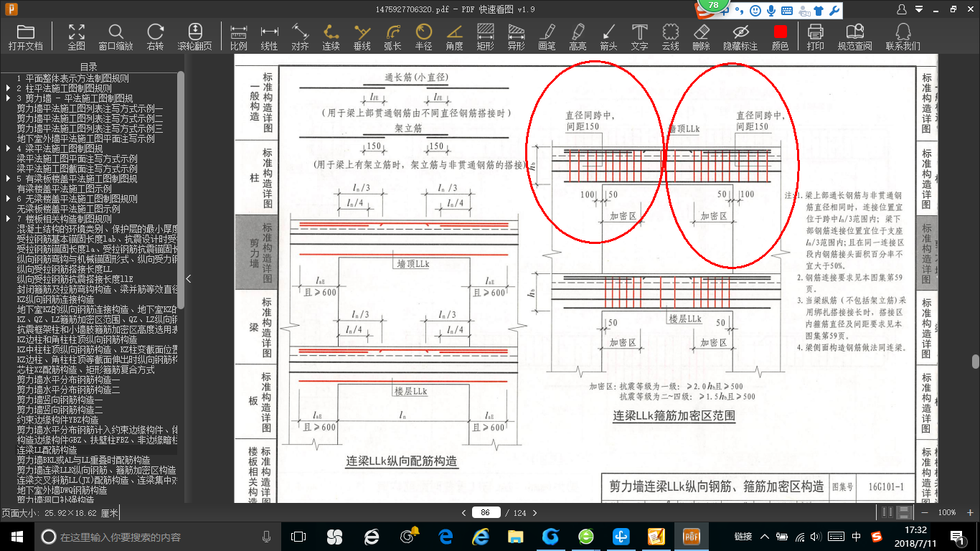Rotate the page with 右转
This screenshot has width=980, height=551.
(x=155, y=37)
